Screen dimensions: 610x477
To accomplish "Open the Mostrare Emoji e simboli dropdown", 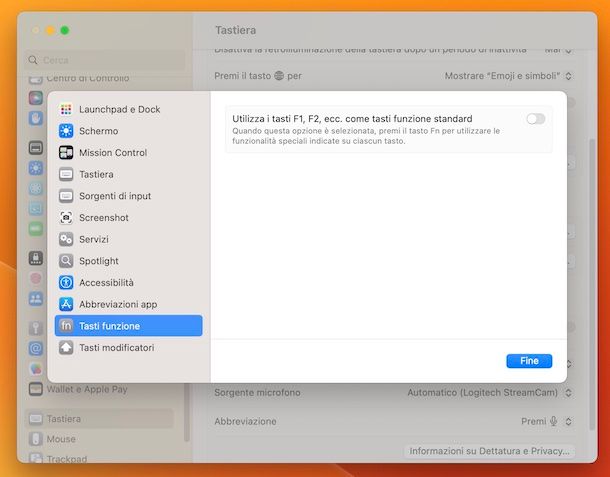I will 508,76.
